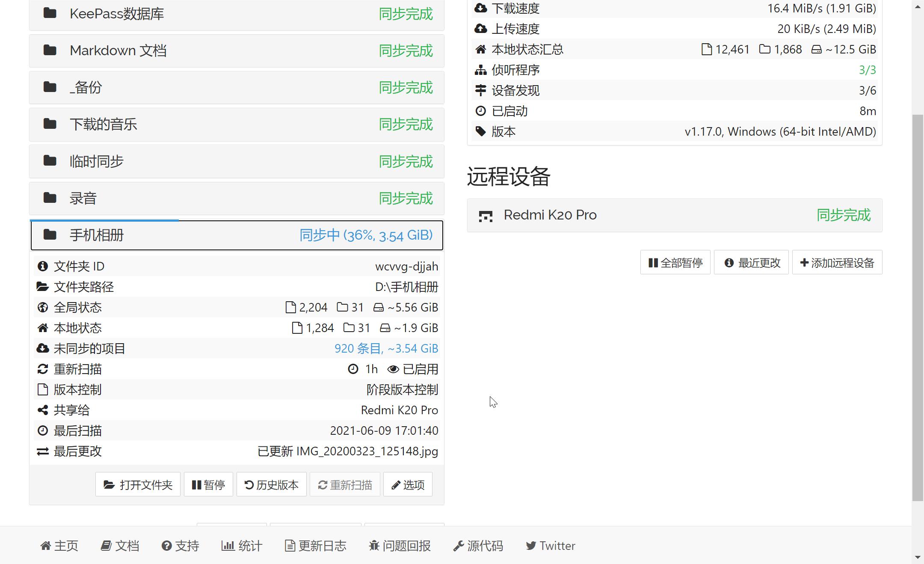Click the 打开文件夹 button
Viewport: 924px width, 564px height.
138,484
